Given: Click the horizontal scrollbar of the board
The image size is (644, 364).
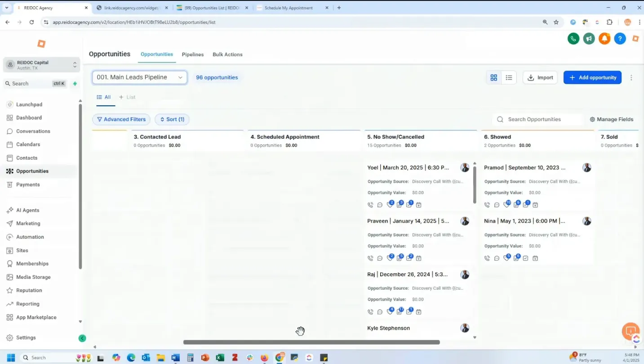Looking at the screenshot, I should [x=311, y=342].
